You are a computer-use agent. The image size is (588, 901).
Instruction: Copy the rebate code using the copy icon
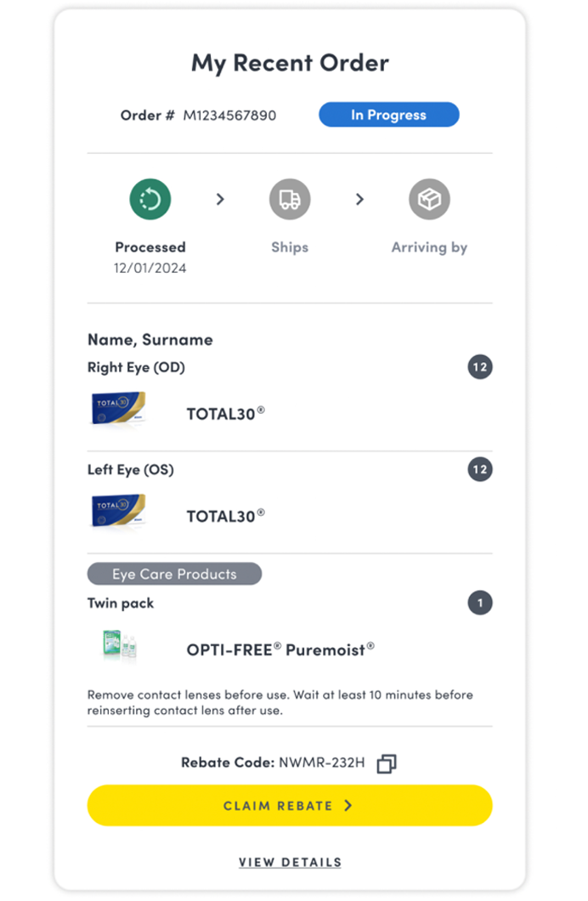(x=387, y=764)
